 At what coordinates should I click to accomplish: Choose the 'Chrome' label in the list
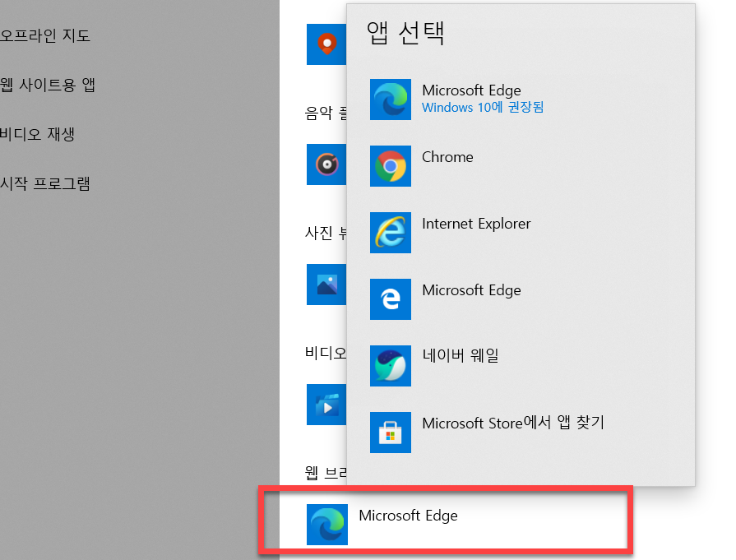447,157
